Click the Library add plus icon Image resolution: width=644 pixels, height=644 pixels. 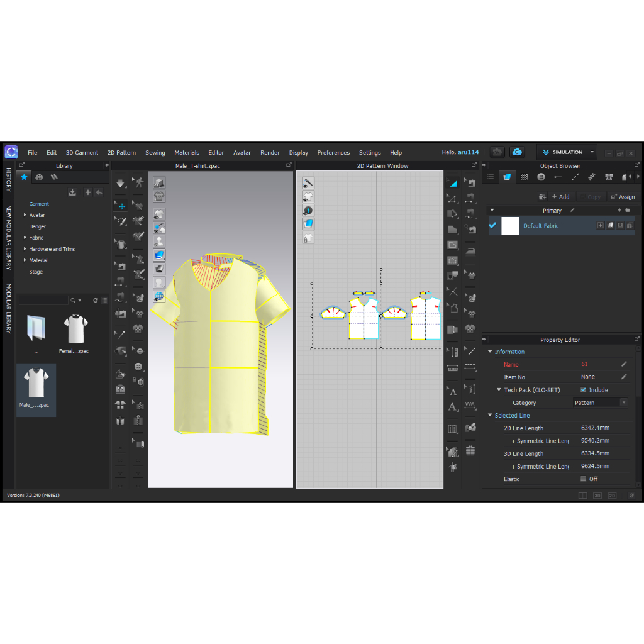point(87,192)
